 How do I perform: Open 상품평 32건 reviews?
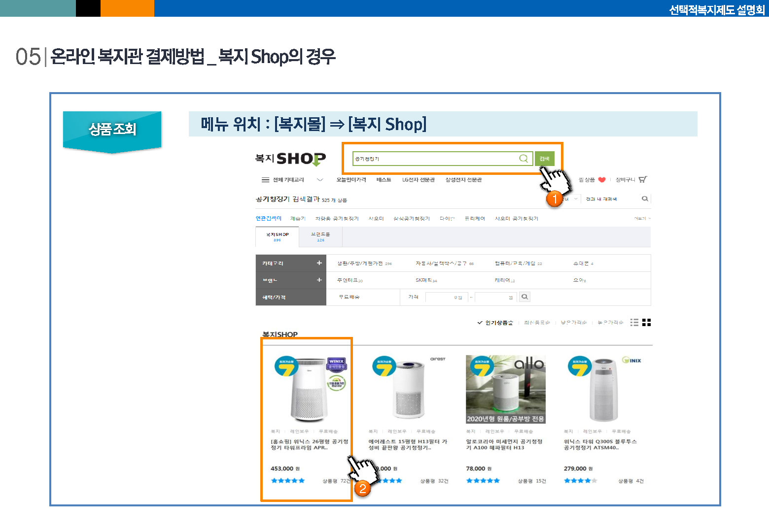tap(434, 481)
